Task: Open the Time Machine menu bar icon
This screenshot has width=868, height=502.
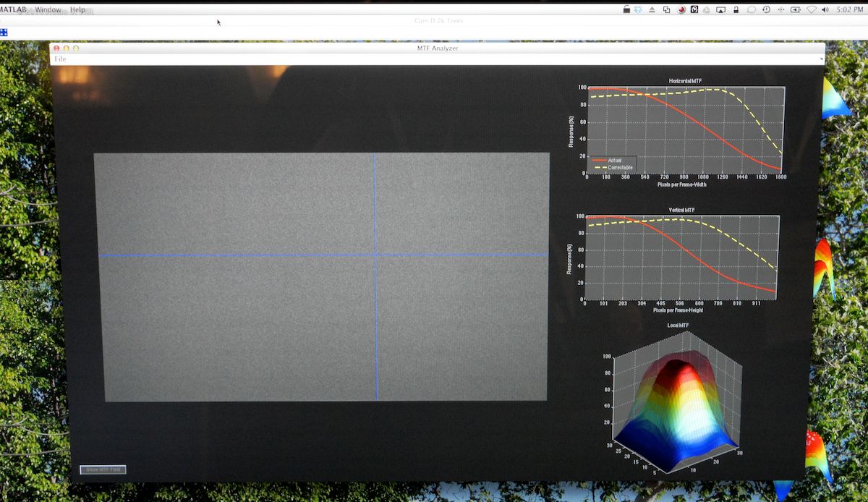Action: (766, 9)
